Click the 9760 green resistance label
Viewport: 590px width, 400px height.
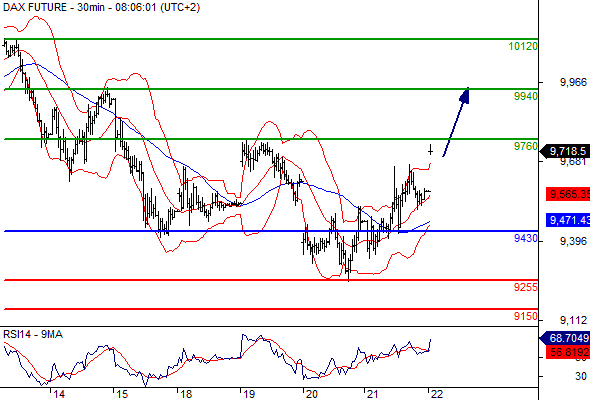tap(526, 146)
